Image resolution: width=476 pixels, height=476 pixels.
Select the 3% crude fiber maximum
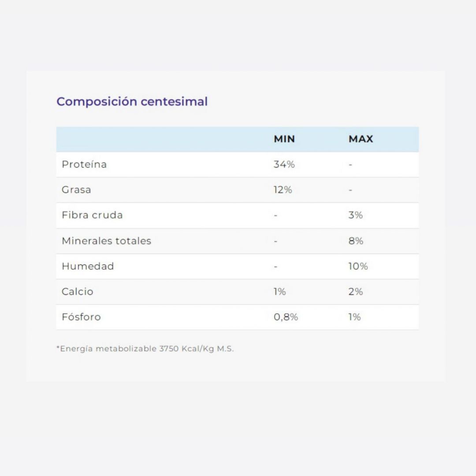[x=356, y=215]
